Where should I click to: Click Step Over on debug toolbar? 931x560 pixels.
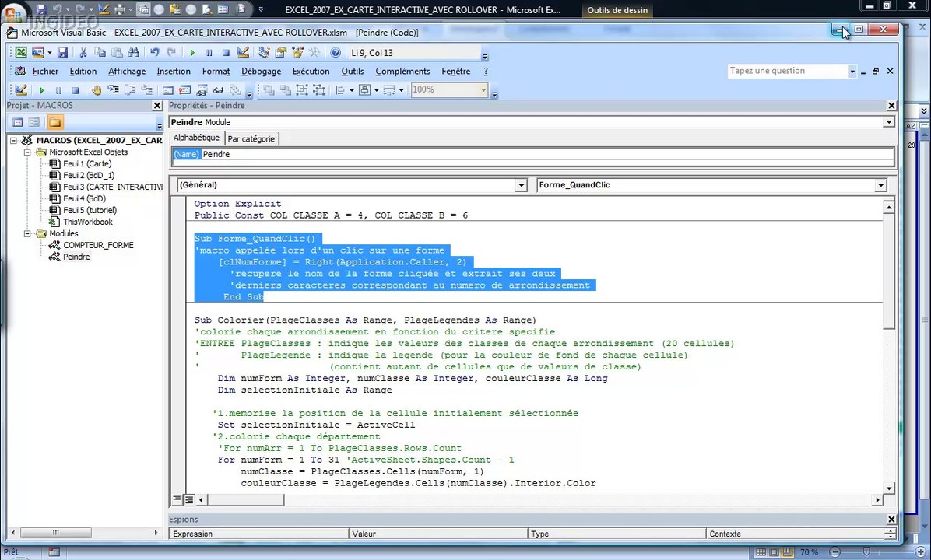pyautogui.click(x=130, y=90)
